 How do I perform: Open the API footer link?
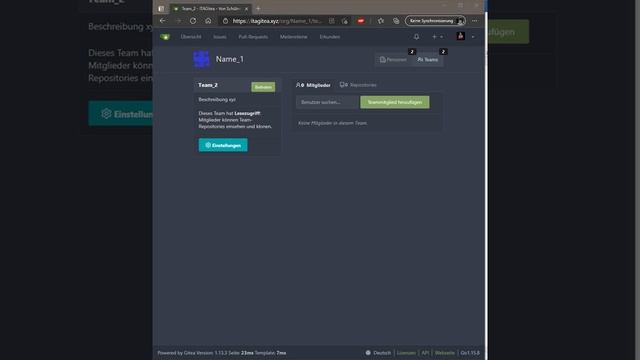[x=425, y=353]
